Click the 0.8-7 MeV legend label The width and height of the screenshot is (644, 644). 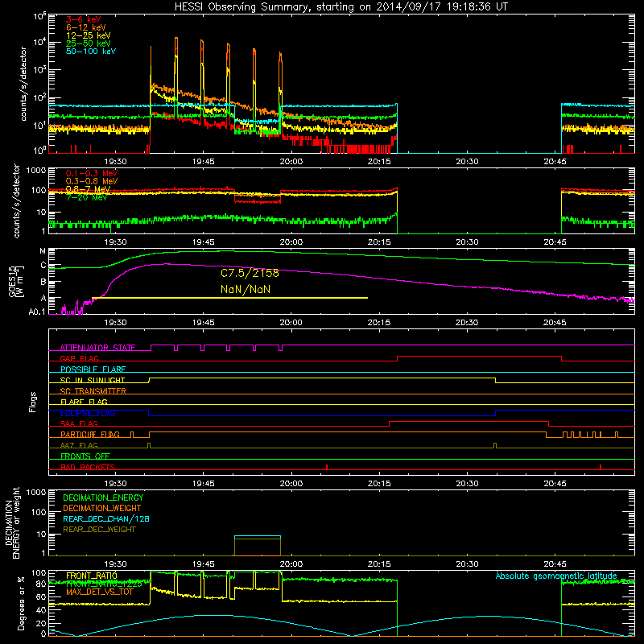point(88,189)
